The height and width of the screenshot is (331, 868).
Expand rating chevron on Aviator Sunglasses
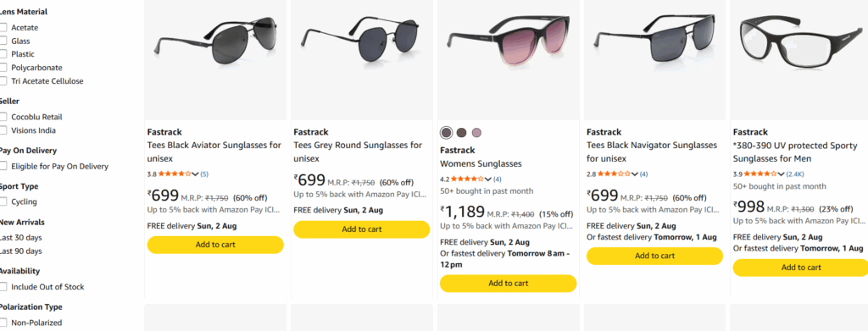(195, 174)
